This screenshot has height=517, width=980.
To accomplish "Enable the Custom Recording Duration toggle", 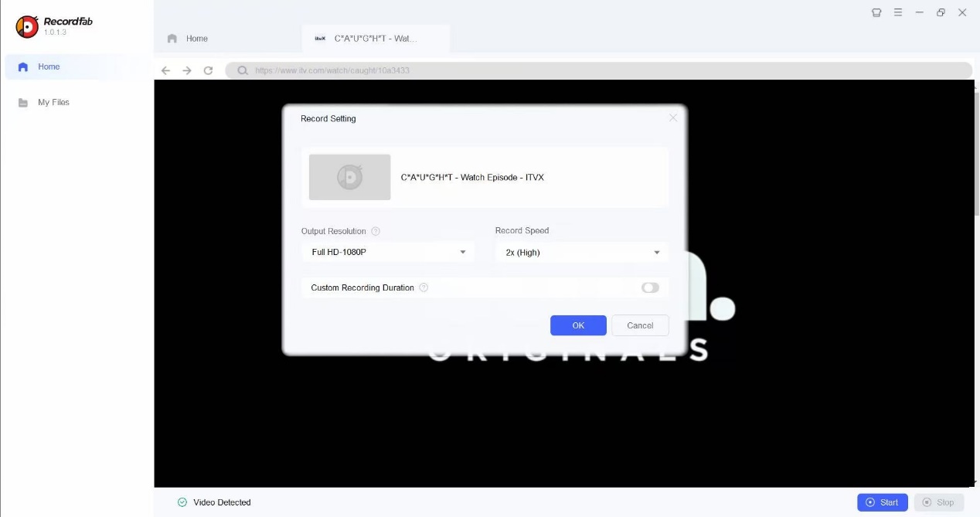I will 650,287.
